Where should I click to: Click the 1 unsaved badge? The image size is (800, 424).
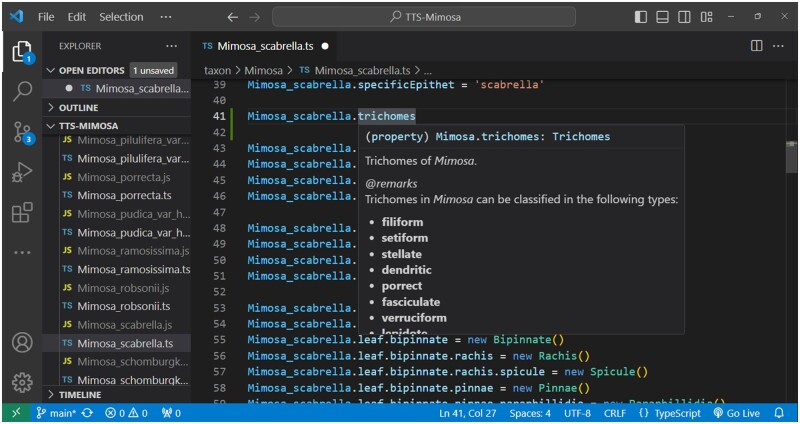pyautogui.click(x=153, y=70)
